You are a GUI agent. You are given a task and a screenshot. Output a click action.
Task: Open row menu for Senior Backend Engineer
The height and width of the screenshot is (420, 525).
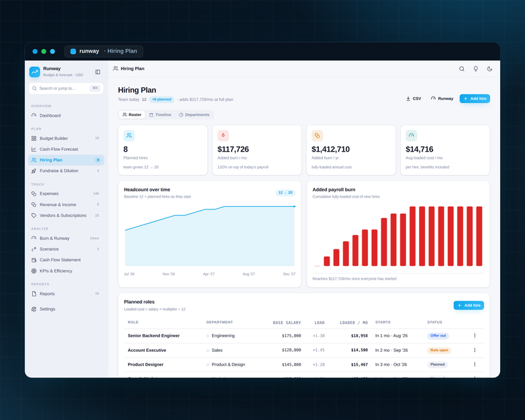474,335
